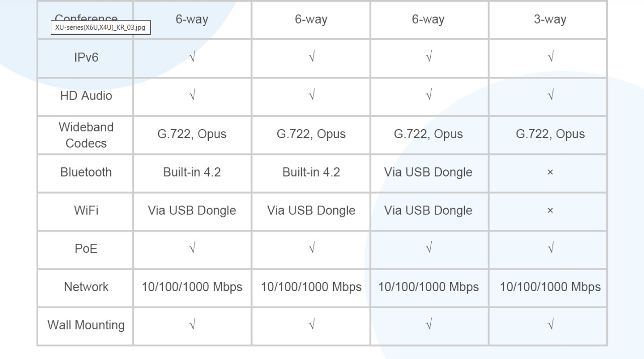Click the last checkmark in the PoE row
The height and width of the screenshot is (359, 644).
[550, 248]
